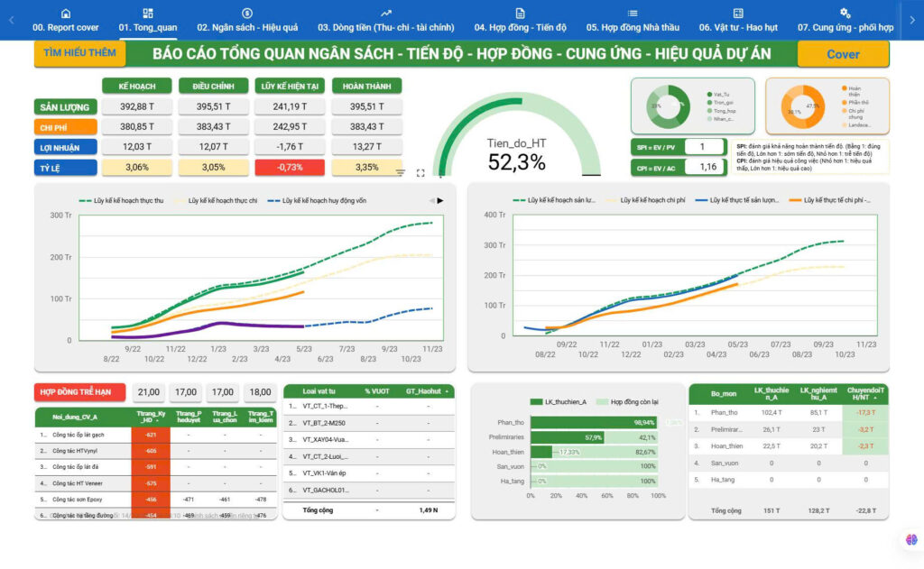Click the TÌM HIỂU THÊM button

click(x=79, y=53)
